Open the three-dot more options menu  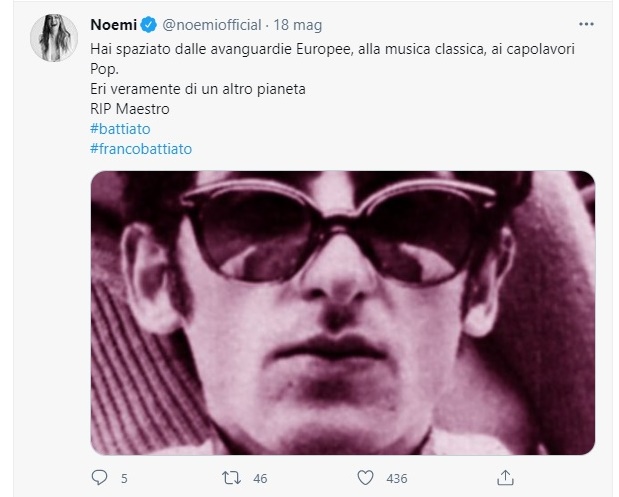coord(586,24)
